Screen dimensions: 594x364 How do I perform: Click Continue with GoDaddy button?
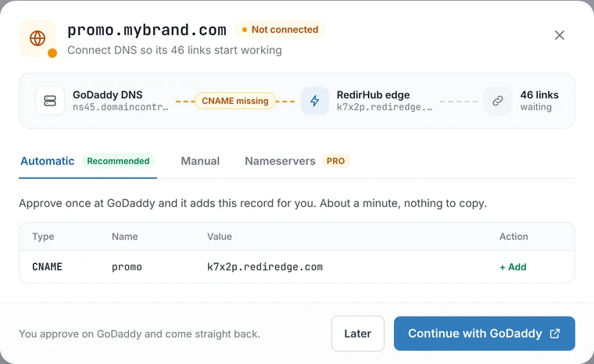[484, 334]
